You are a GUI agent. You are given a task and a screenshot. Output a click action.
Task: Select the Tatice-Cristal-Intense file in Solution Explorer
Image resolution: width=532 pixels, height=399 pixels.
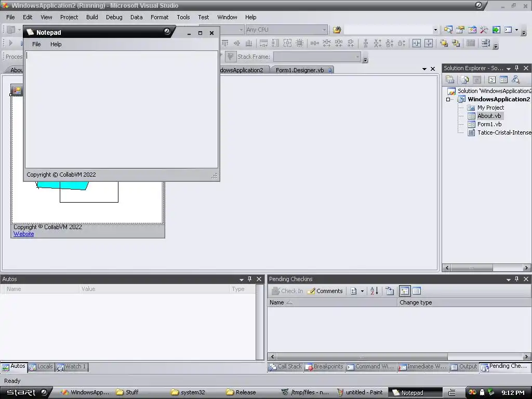(x=504, y=132)
